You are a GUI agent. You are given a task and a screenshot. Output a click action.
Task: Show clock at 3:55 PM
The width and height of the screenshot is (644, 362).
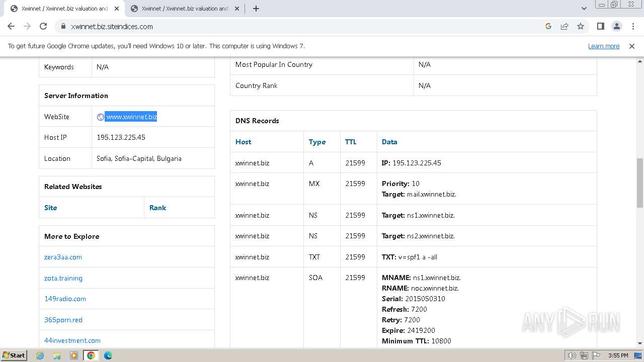coord(618,355)
